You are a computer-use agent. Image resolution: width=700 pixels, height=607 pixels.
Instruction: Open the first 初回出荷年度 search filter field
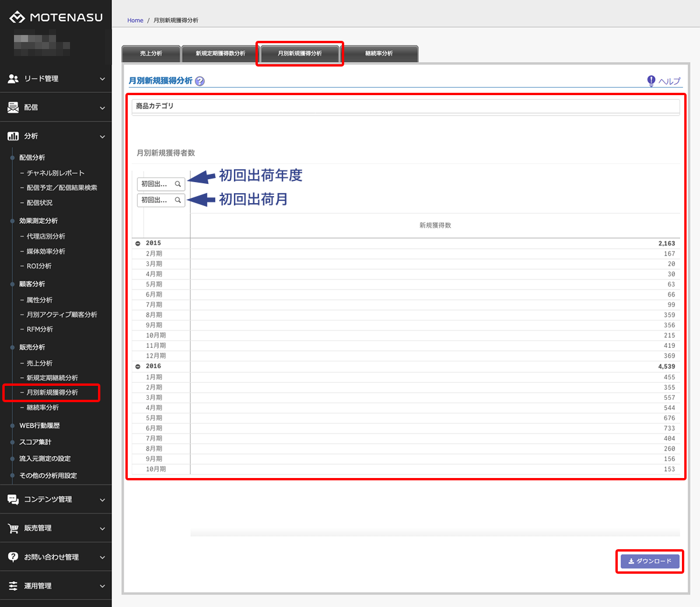tap(161, 184)
